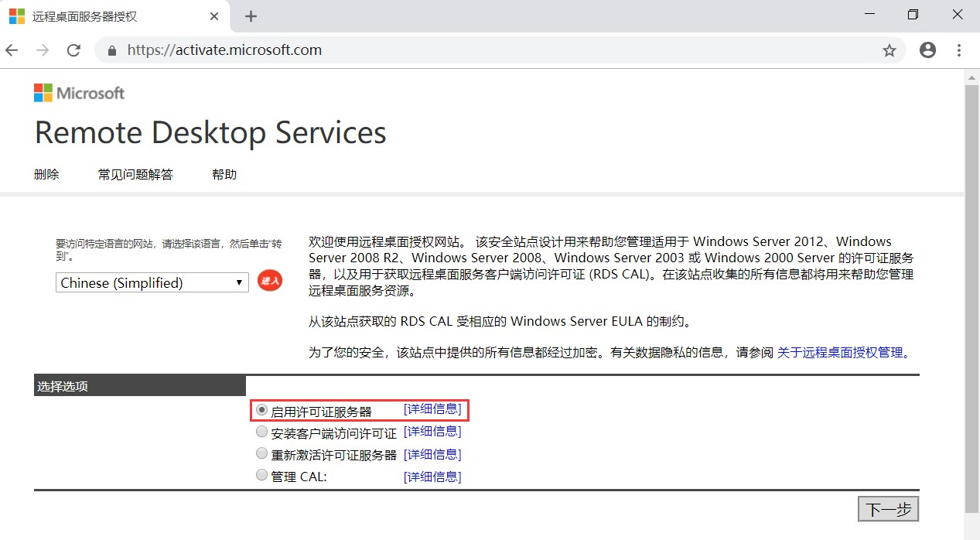Select 重新激活许可证服务器 radio button

click(x=261, y=453)
